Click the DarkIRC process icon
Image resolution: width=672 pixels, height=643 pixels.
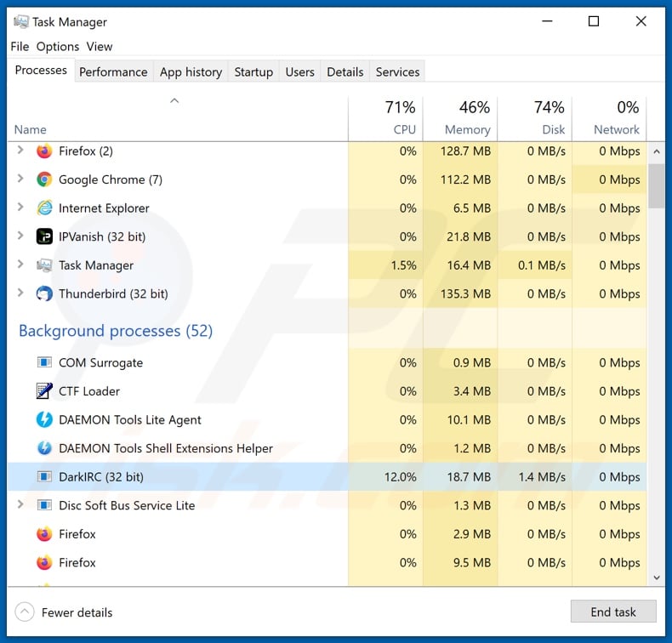point(44,476)
